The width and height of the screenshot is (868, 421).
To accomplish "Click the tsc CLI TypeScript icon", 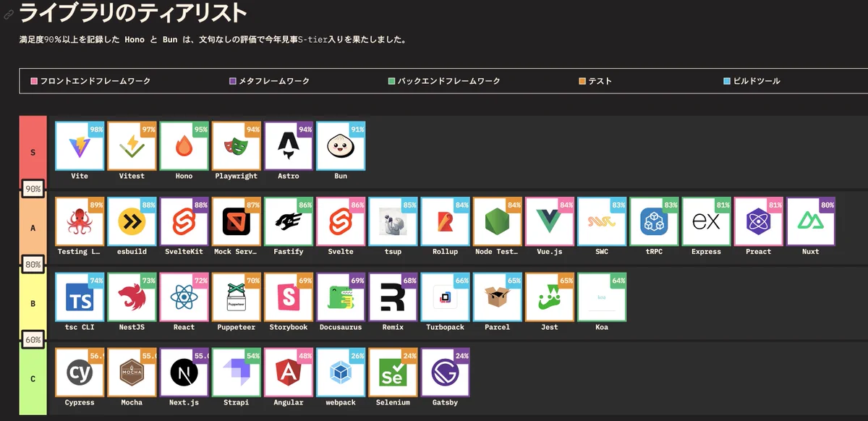I will [80, 299].
